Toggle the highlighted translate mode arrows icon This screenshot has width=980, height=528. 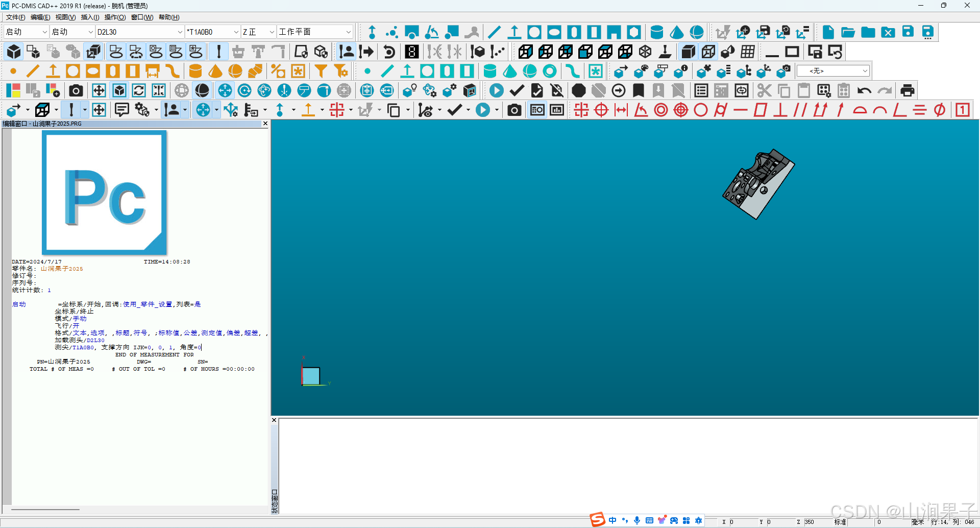(x=225, y=90)
